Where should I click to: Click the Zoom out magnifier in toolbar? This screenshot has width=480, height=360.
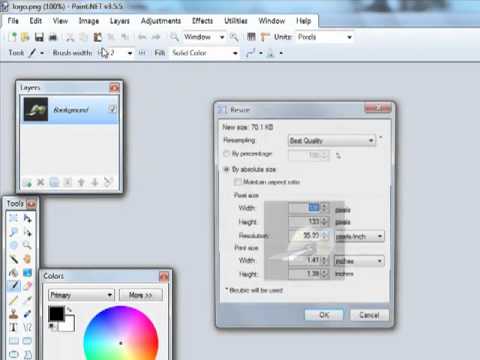pyautogui.click(x=174, y=37)
